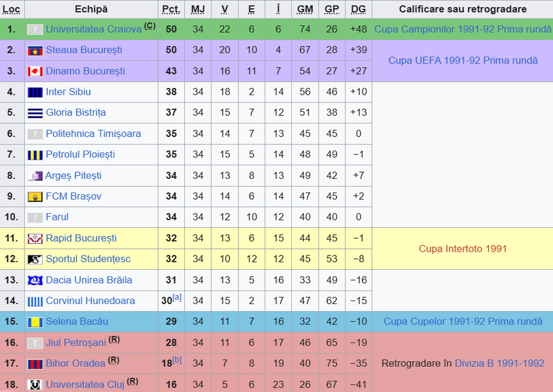Open the Divizia B 1991-1992 link
Viewport: 553px width, 392px height.
tap(499, 364)
